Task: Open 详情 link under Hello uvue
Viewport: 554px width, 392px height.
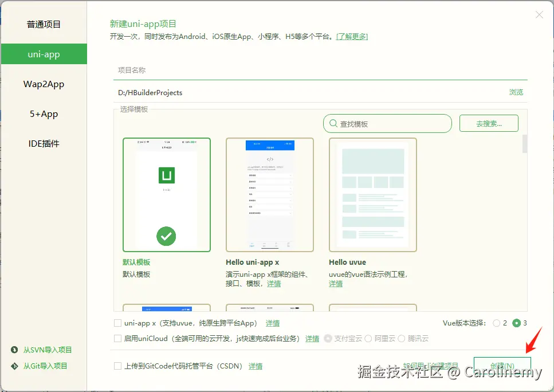Action: (336, 284)
